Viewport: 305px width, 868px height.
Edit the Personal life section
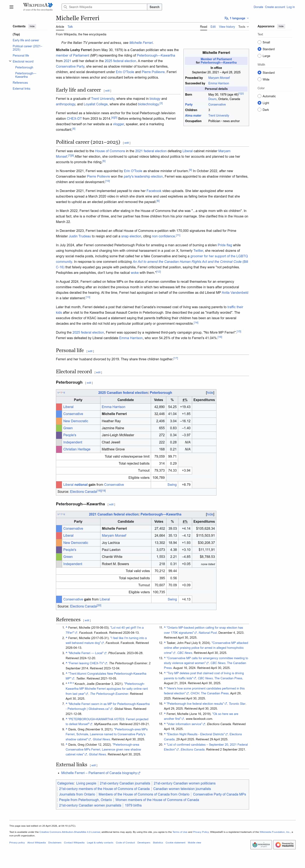click(x=90, y=351)
